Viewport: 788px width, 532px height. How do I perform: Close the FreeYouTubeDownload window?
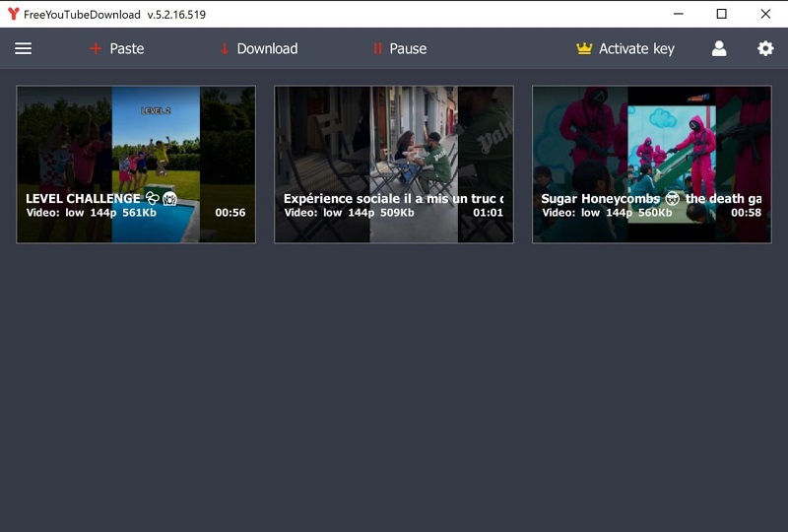[765, 14]
